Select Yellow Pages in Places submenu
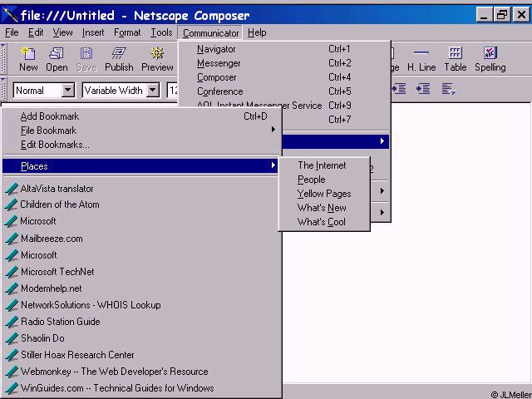This screenshot has height=399, width=532. tap(324, 194)
